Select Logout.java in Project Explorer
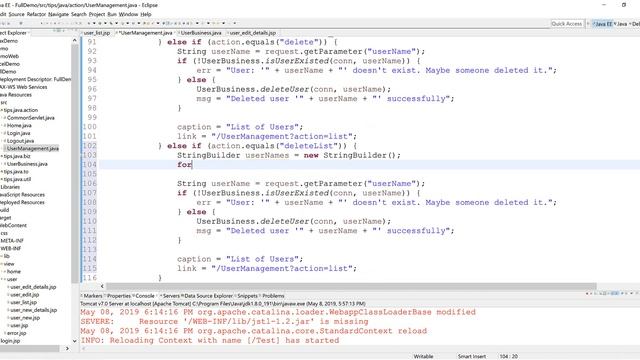 (20, 141)
